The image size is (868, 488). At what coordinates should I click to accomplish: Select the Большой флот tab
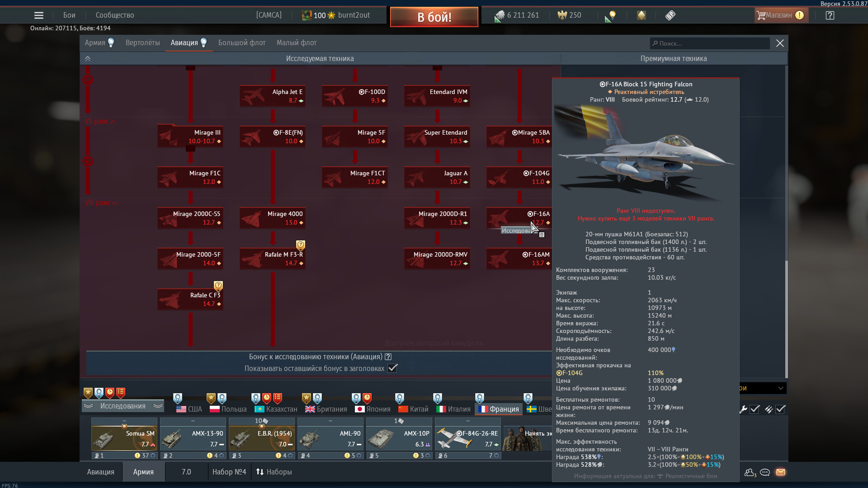(242, 43)
